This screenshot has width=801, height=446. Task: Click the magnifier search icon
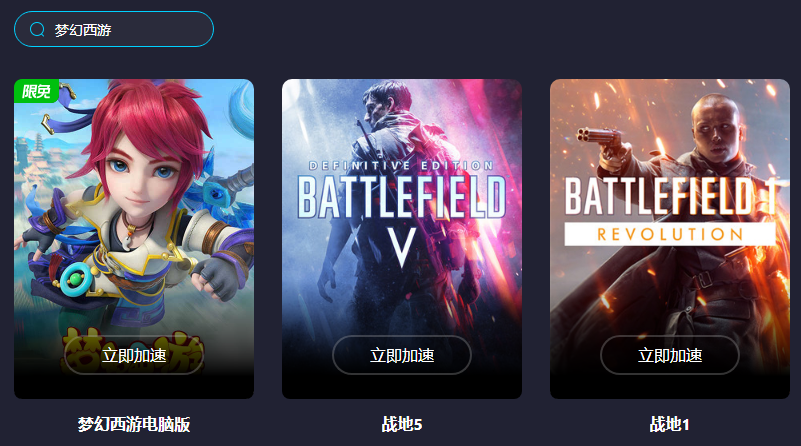[37, 30]
